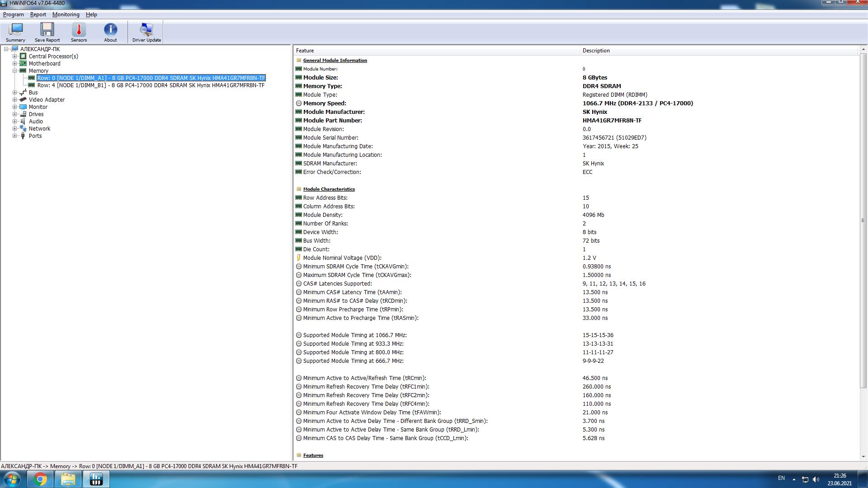Click HWiNFO taskbar icon
Viewport: 868px width, 488px height.
coord(96,479)
